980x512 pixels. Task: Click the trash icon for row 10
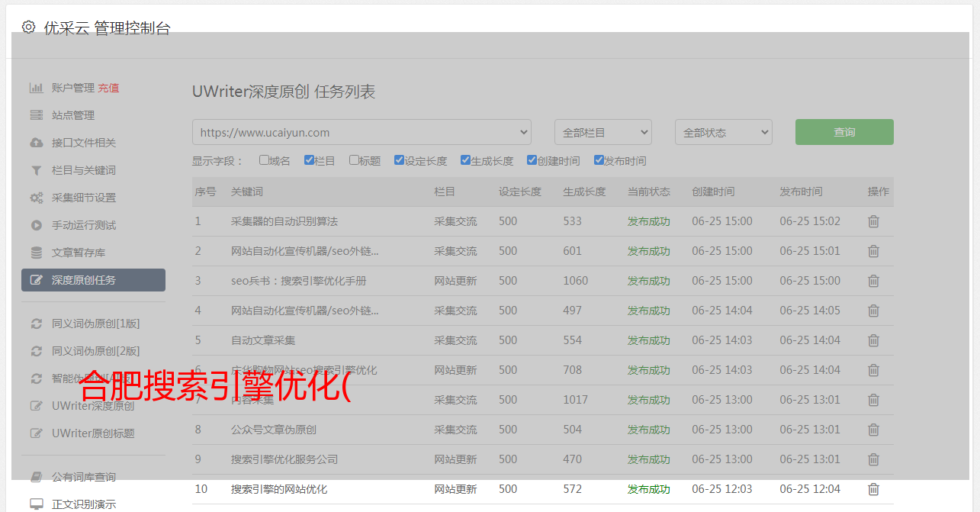873,489
